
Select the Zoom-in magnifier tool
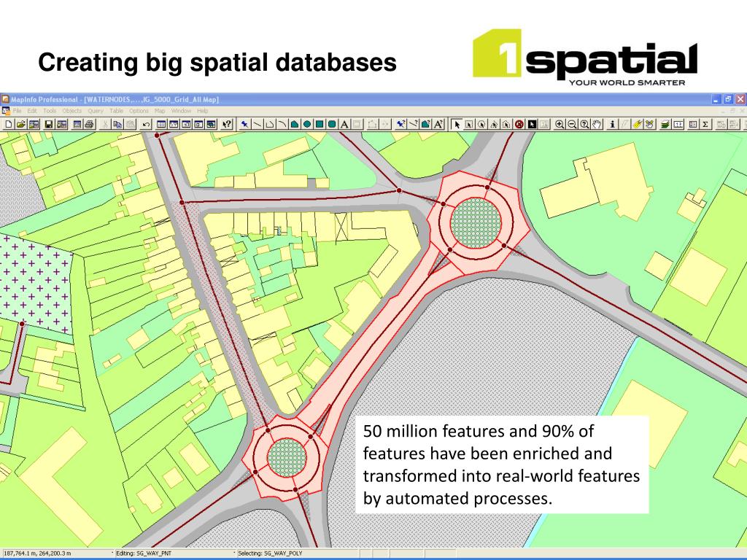(560, 124)
